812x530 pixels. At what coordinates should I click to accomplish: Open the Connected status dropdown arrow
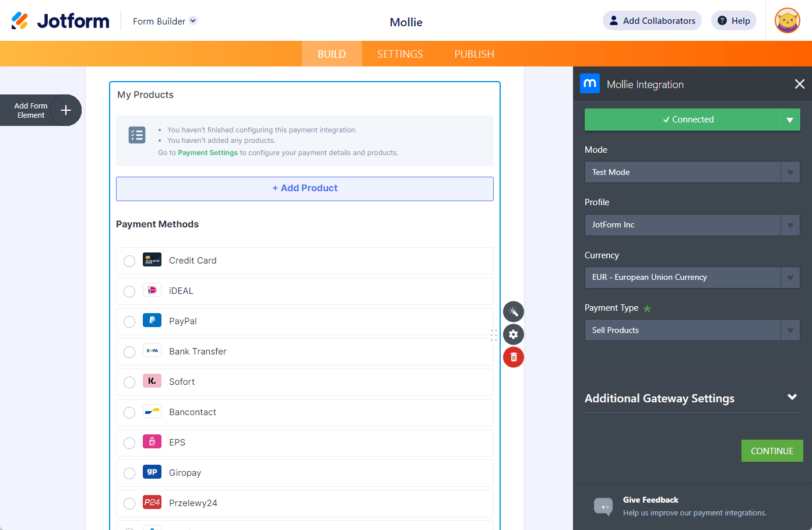tap(790, 120)
